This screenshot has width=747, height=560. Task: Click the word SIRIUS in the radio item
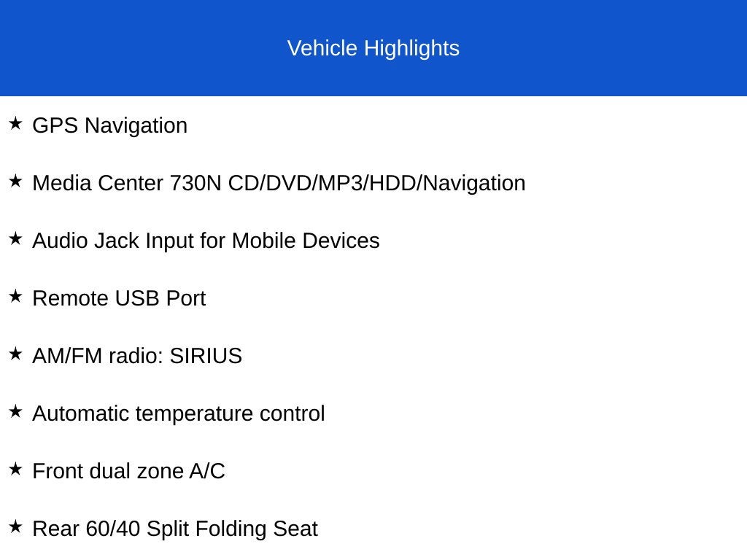click(206, 356)
